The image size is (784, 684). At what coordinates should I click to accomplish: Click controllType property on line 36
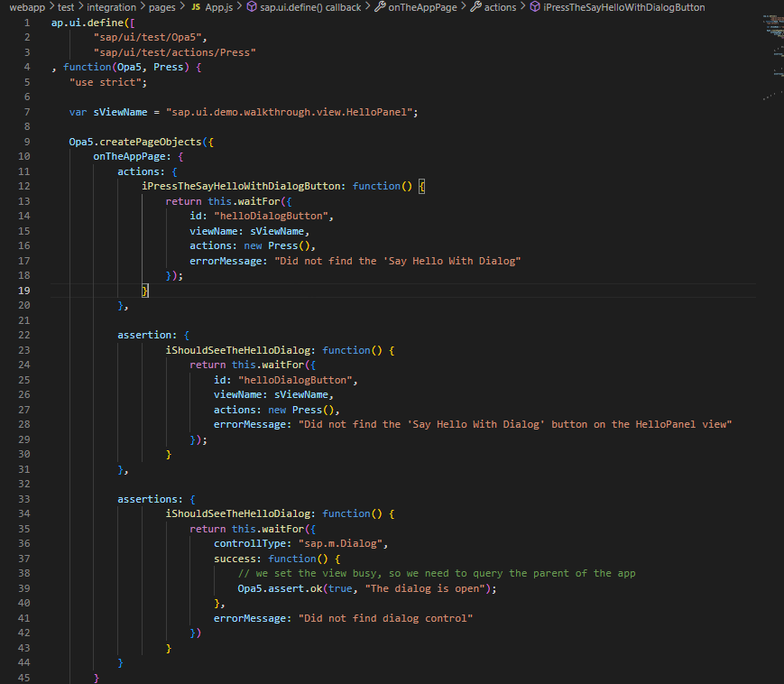pos(250,543)
